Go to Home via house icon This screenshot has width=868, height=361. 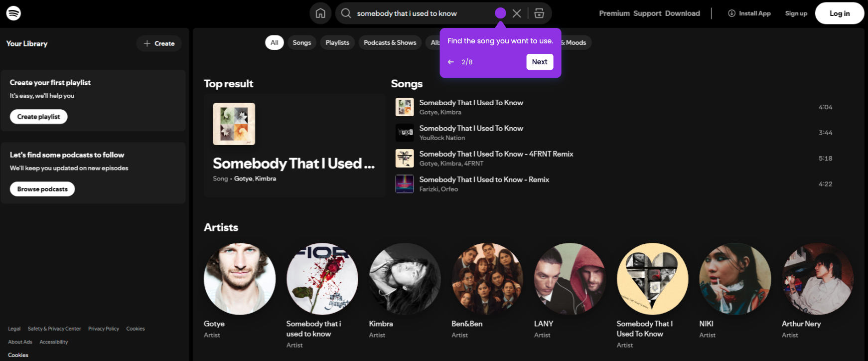(320, 13)
